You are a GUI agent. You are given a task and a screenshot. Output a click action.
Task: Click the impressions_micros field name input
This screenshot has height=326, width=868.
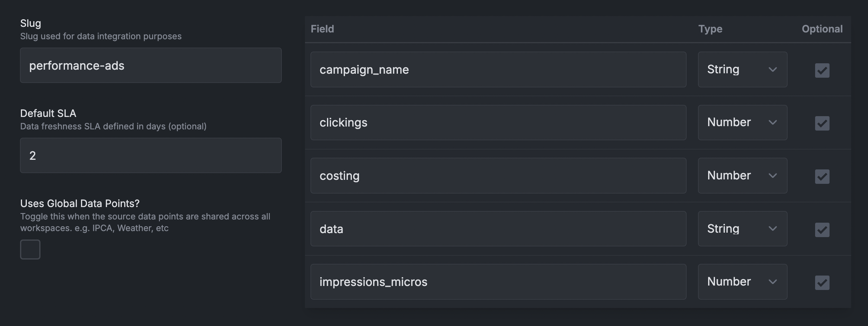pyautogui.click(x=498, y=282)
